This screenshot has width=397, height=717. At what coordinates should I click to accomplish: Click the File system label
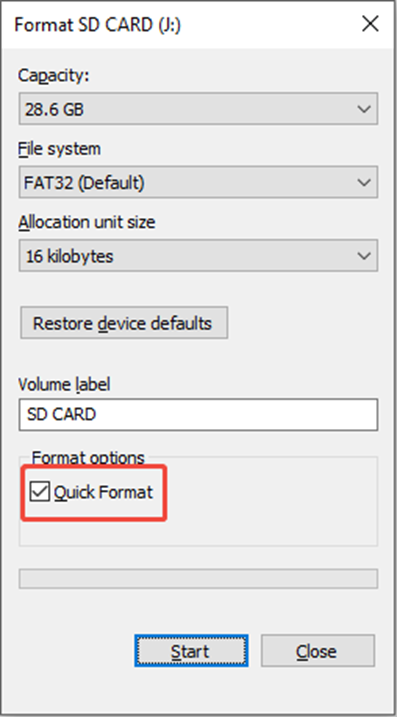pyautogui.click(x=59, y=149)
